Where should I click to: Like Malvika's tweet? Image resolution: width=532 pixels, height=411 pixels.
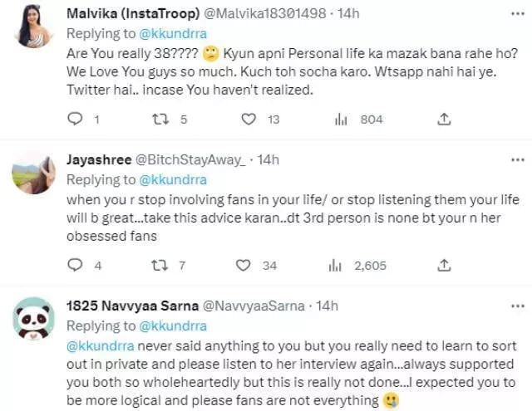coord(251,120)
